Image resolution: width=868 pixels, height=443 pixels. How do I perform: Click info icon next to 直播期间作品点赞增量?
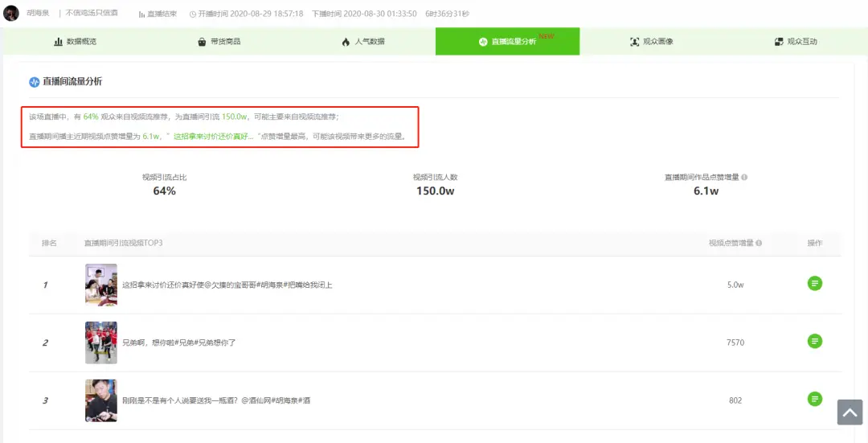[744, 177]
